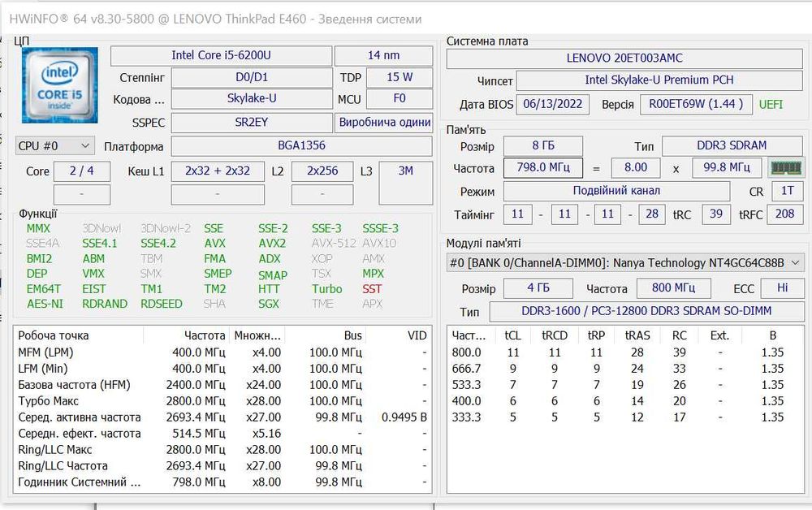
Task: Click the 4 ГБ module size field
Action: [538, 287]
